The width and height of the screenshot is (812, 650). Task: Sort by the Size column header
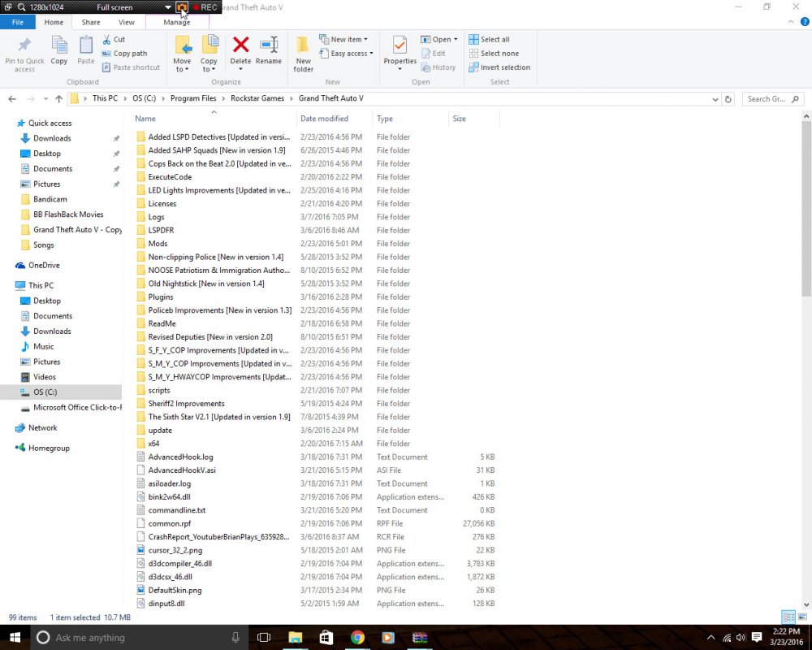[474, 119]
